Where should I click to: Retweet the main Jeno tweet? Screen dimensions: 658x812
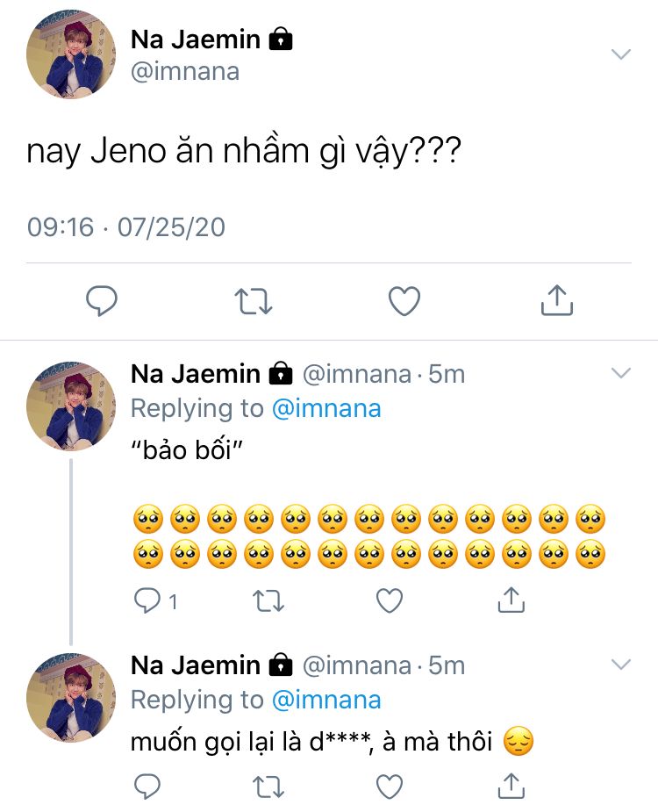pos(254,301)
